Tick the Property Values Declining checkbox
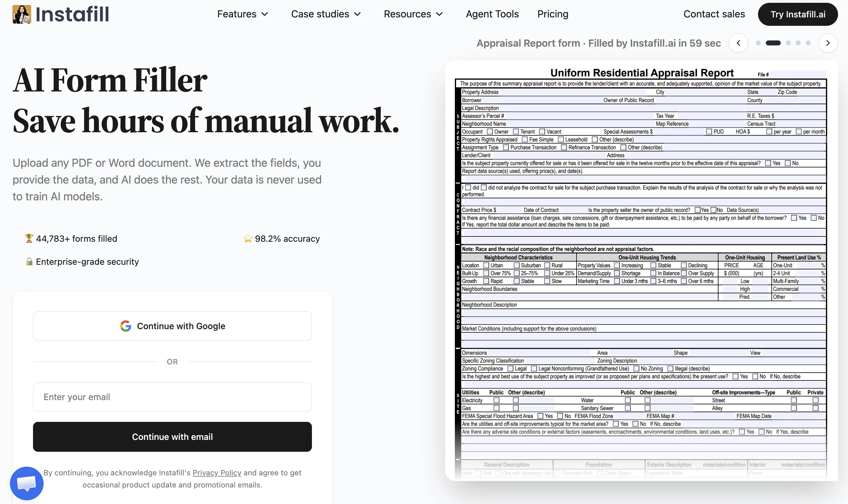Image resolution: width=848 pixels, height=504 pixels. (x=684, y=265)
